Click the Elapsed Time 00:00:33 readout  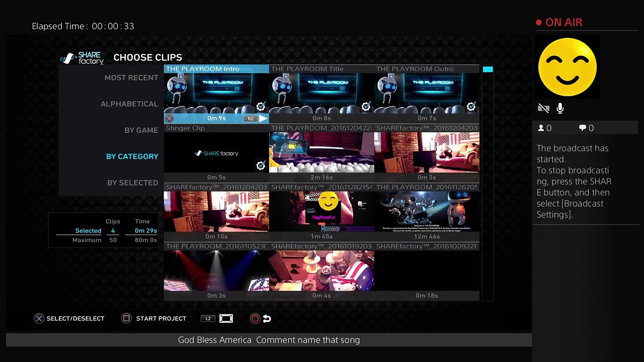coord(83,26)
